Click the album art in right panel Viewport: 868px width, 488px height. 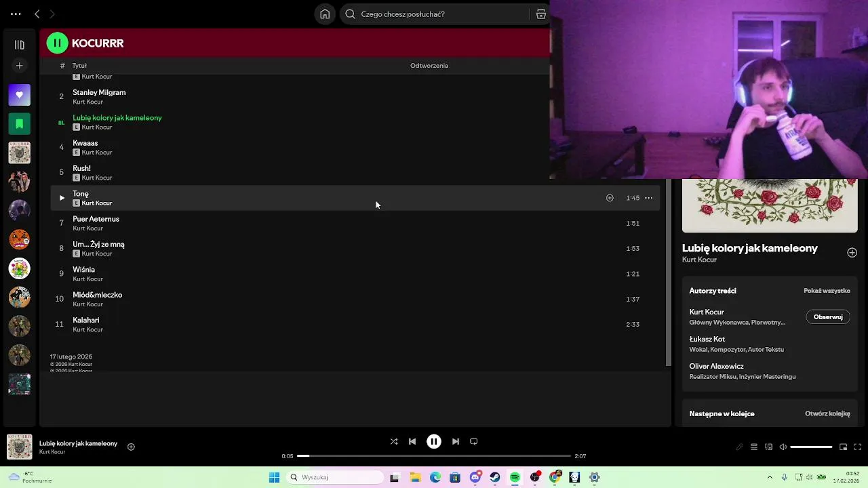tap(770, 206)
